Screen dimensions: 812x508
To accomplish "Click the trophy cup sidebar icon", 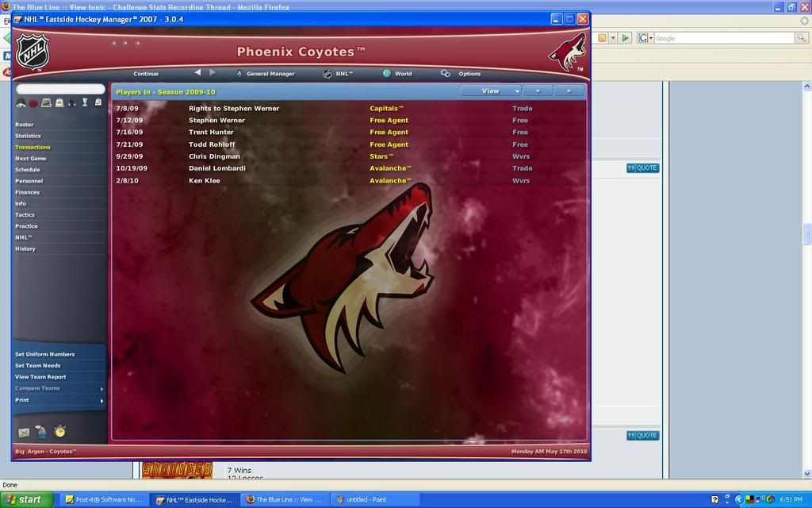I will (85, 102).
